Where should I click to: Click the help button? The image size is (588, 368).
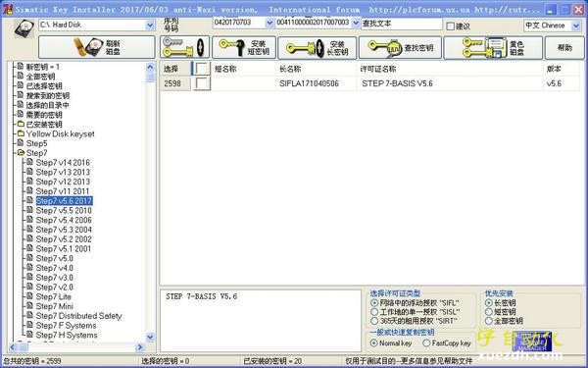564,48
